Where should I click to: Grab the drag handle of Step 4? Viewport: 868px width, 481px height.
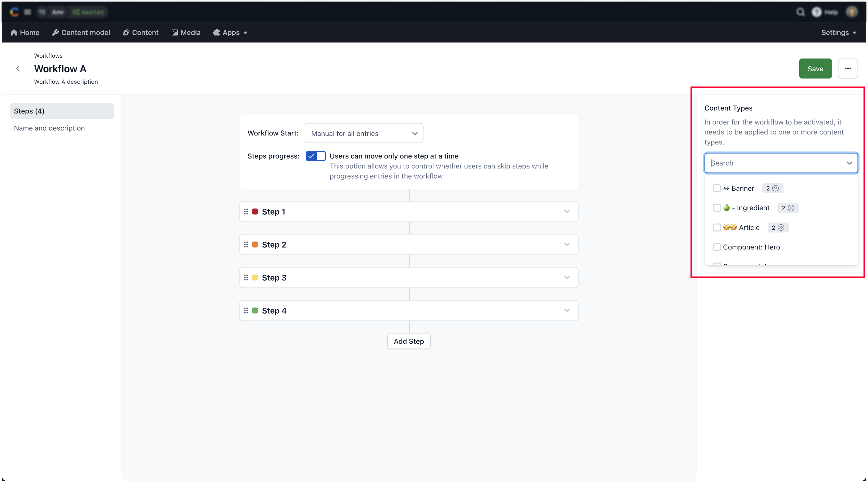pyautogui.click(x=246, y=310)
